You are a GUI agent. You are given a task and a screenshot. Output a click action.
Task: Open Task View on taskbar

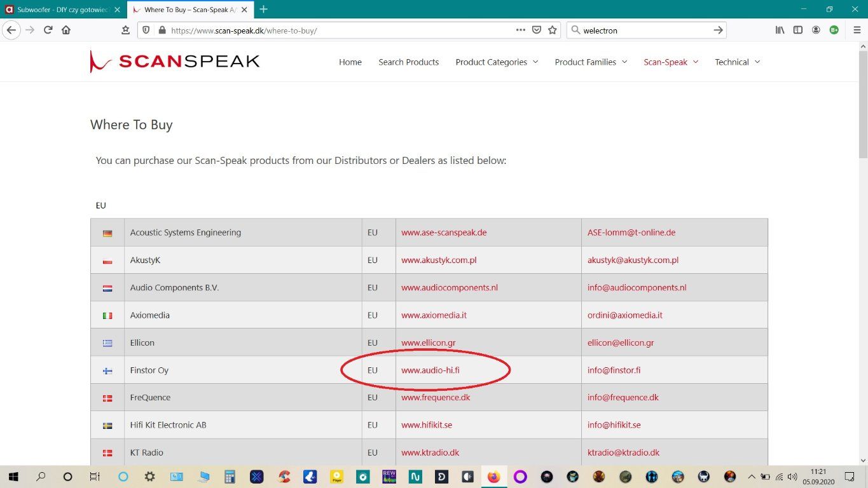tap(95, 476)
